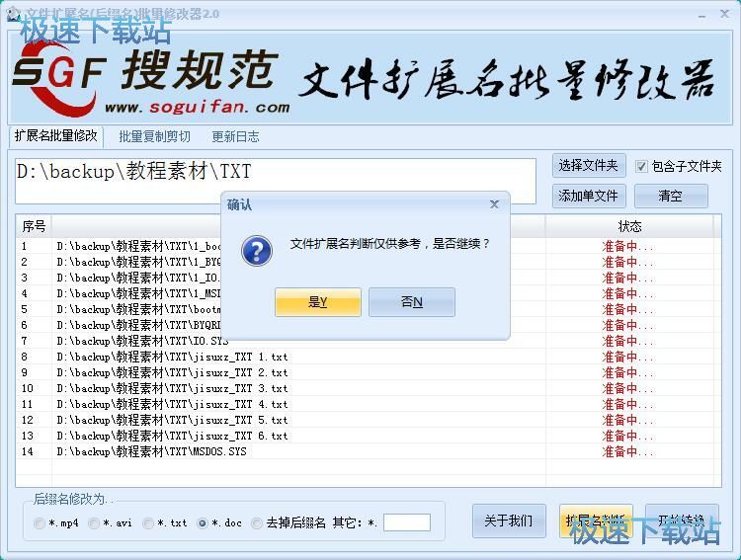This screenshot has height=560, width=741.
Task: Click the 状态 column header
Action: click(629, 226)
